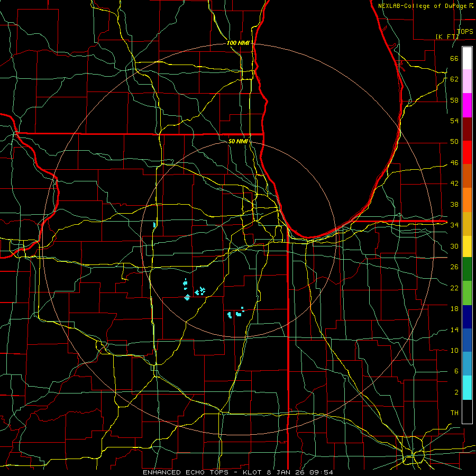This screenshot has height=476, width=476.
Task: Click the '100 NMI' range ring label
Action: tap(238, 43)
